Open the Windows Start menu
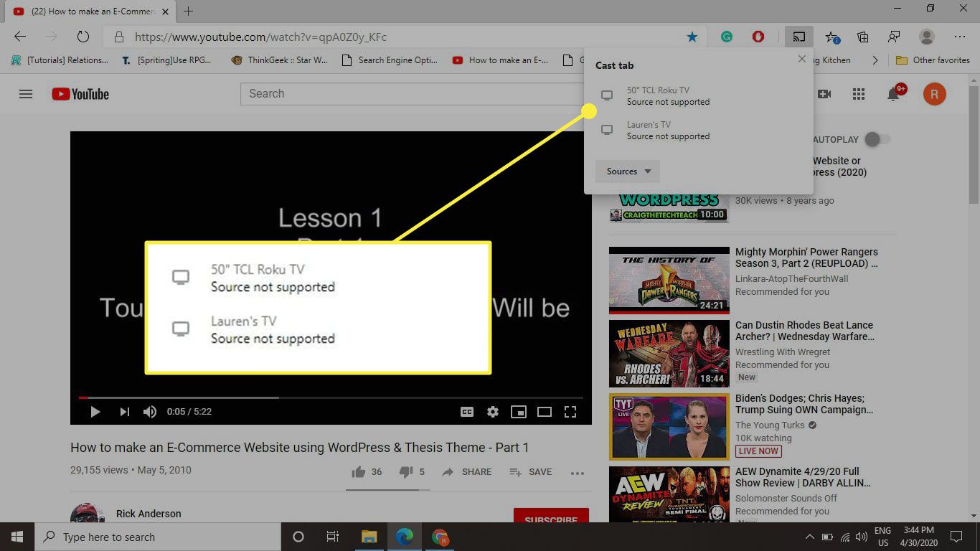 tap(17, 537)
